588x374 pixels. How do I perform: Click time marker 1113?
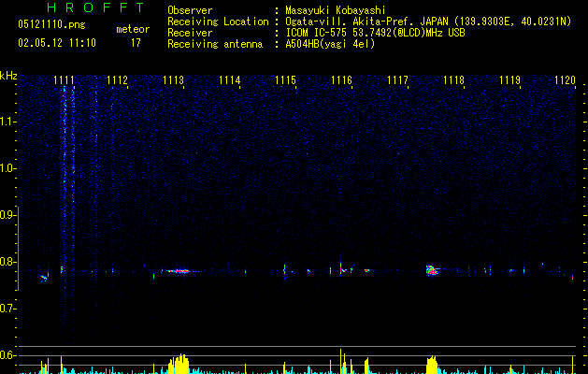174,80
